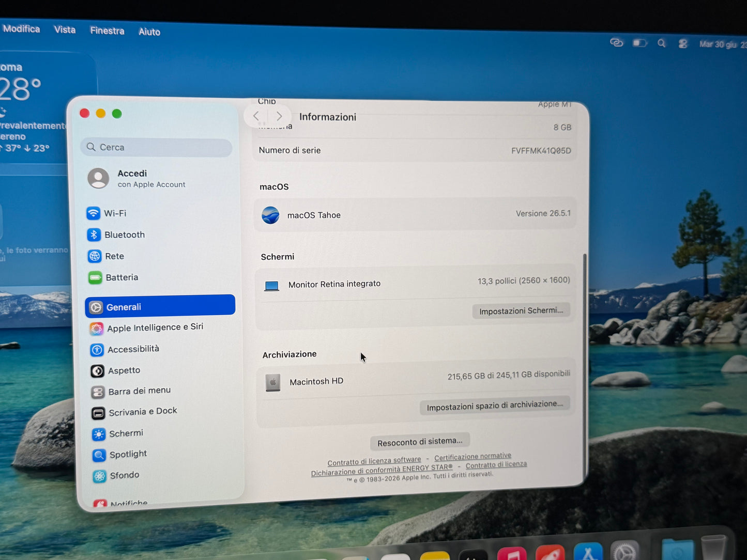Open System Settings gear in Dock

point(625,552)
